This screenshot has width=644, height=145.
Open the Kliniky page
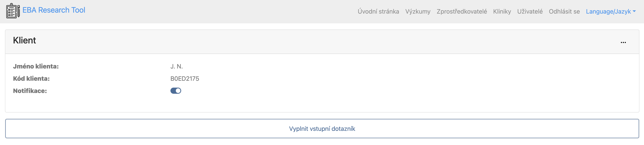[502, 11]
